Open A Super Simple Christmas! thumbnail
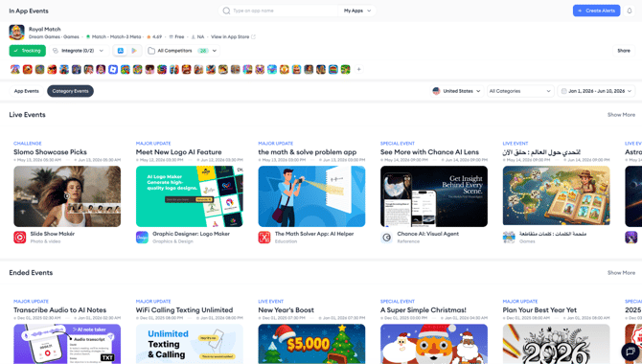Viewport: 642px width, 364px height. click(x=434, y=344)
